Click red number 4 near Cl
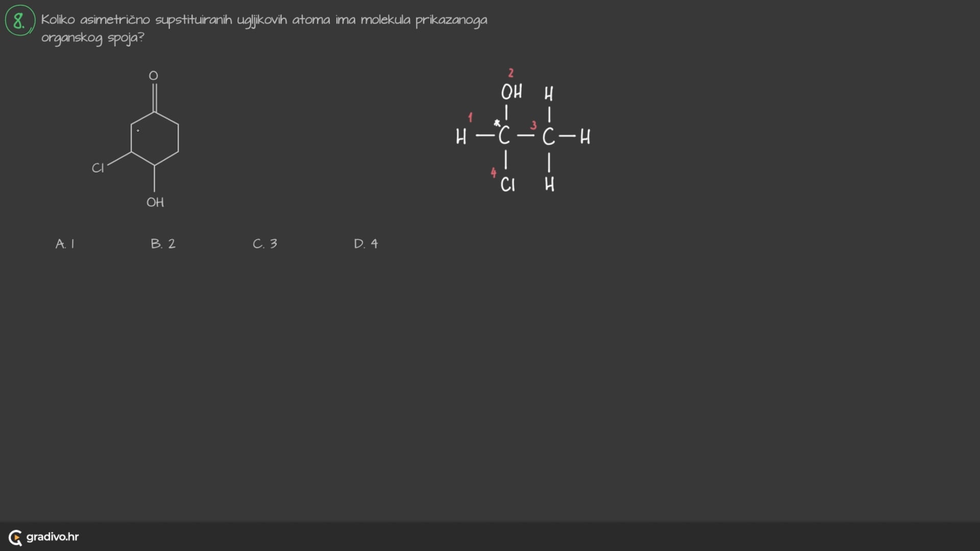The height and width of the screenshot is (551, 980). coord(493,172)
